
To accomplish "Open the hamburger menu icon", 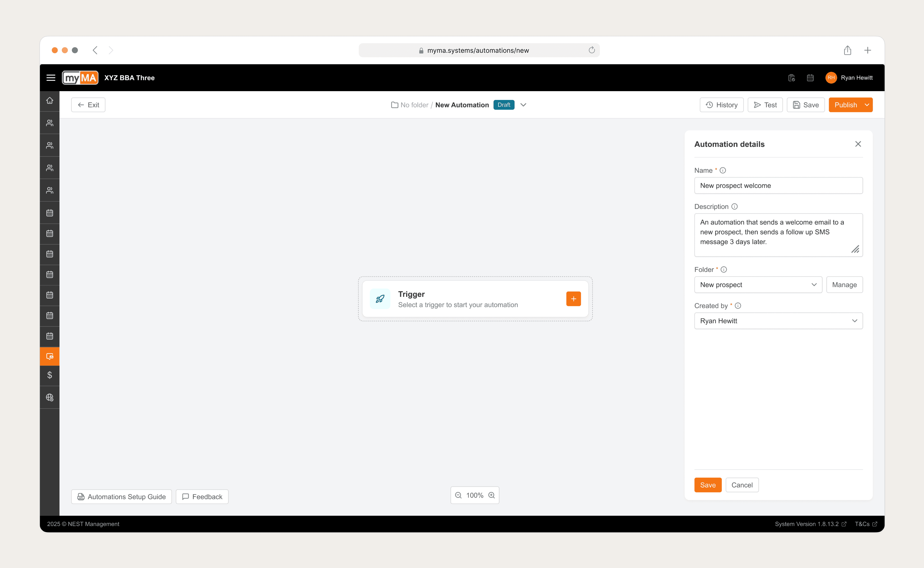I will [x=51, y=78].
